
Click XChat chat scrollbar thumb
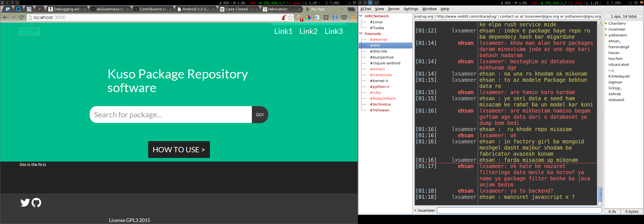[600, 194]
